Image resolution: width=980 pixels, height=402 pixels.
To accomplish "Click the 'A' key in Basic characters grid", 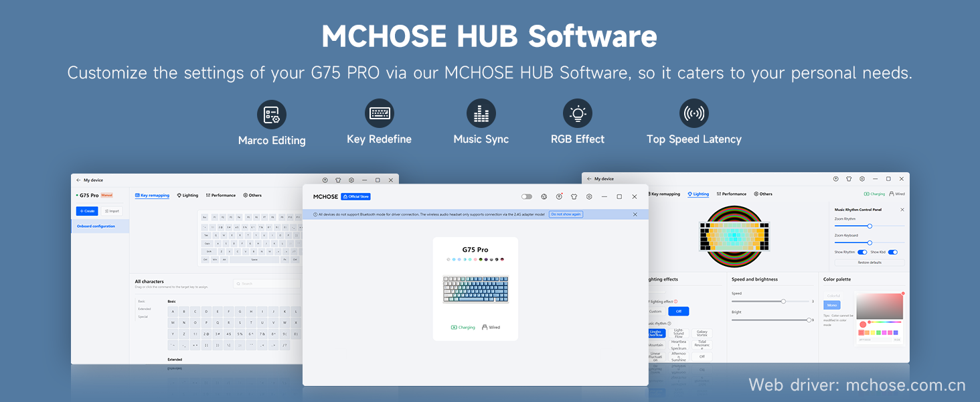I will point(173,312).
